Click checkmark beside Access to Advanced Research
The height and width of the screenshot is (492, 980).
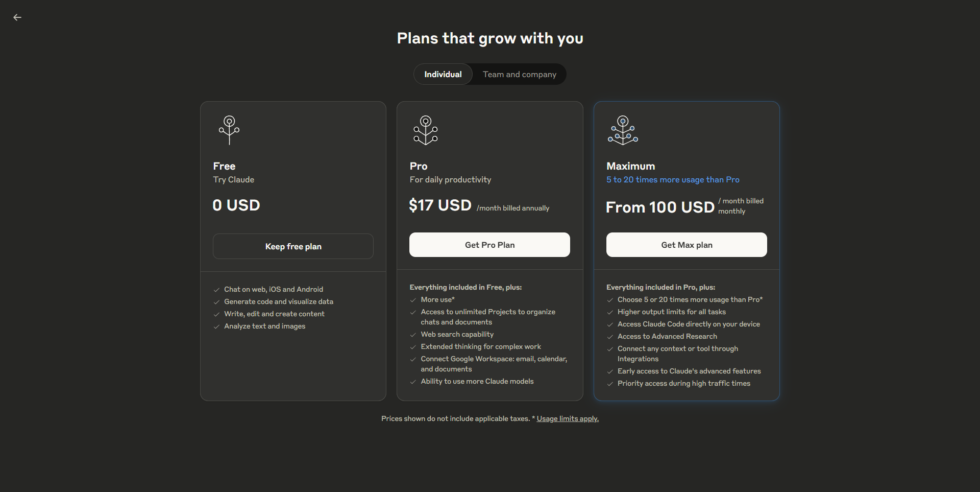(610, 337)
